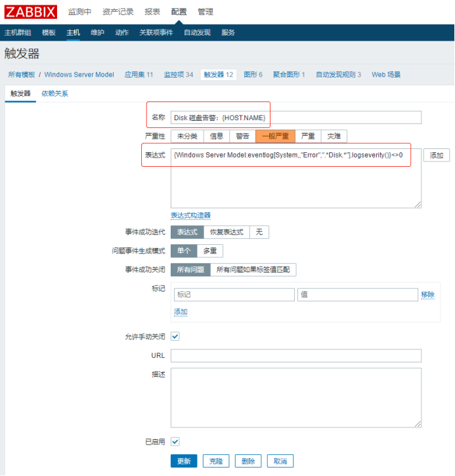Image resolution: width=455 pixels, height=476 pixels.
Task: Set severity to 严重
Action: click(308, 137)
